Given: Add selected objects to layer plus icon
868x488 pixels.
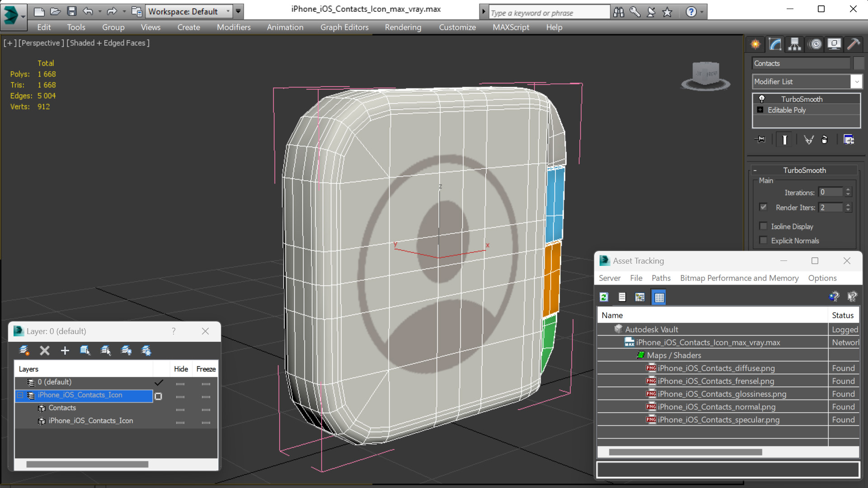Looking at the screenshot, I should (65, 350).
